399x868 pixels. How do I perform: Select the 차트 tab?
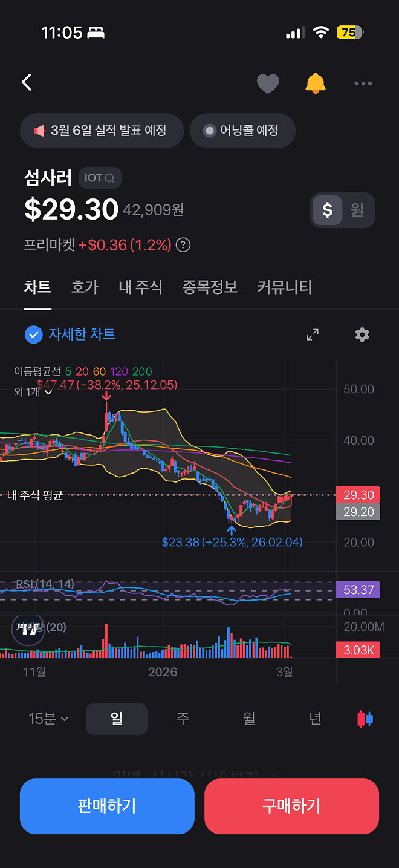click(37, 287)
